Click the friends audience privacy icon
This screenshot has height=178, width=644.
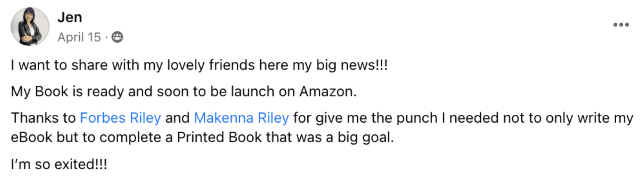point(117,37)
